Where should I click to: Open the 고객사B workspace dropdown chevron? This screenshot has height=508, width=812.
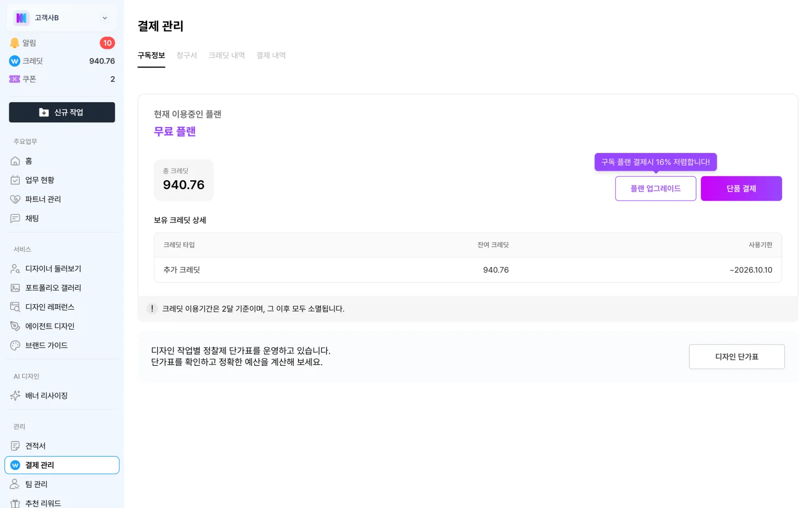coord(105,18)
